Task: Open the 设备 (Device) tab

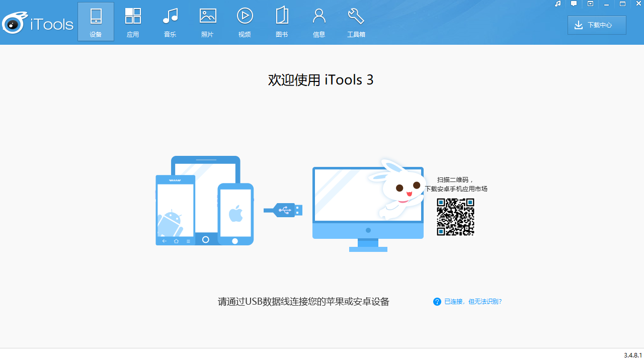Action: click(96, 22)
